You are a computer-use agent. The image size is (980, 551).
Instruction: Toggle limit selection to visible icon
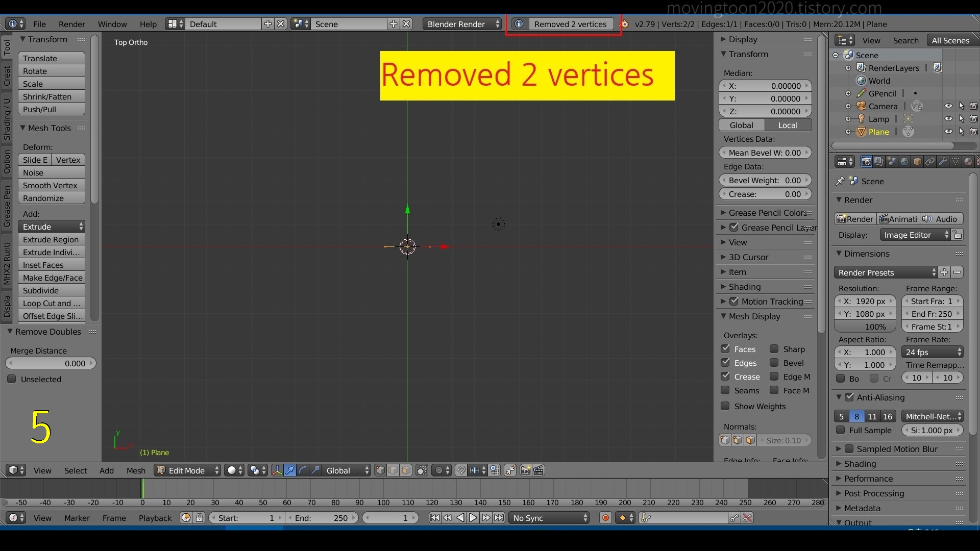pyautogui.click(x=422, y=470)
